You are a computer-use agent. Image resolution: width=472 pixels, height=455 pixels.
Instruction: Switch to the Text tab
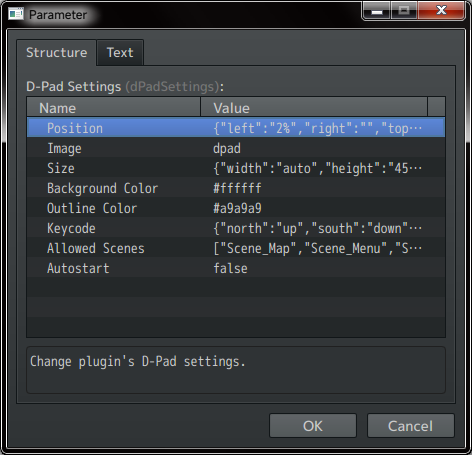tap(120, 52)
